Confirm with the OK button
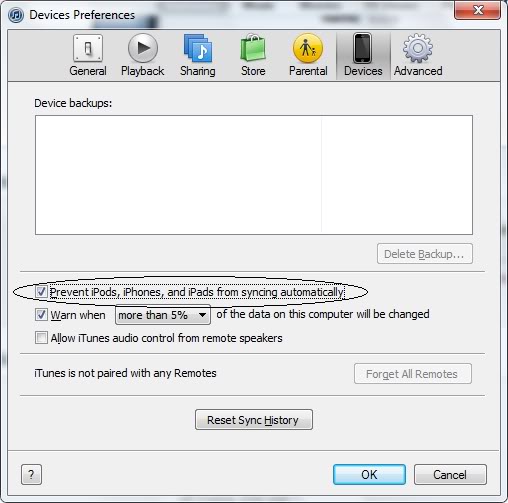 [369, 474]
